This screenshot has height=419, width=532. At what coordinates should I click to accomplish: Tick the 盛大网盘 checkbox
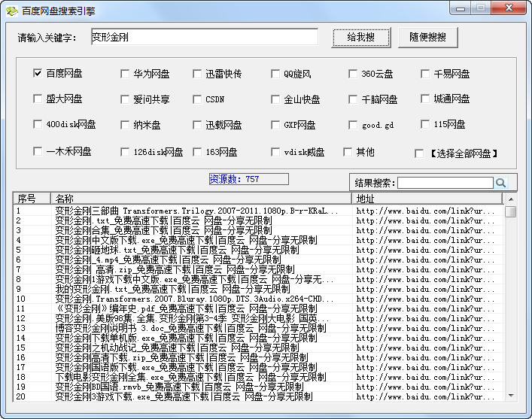tap(38, 99)
